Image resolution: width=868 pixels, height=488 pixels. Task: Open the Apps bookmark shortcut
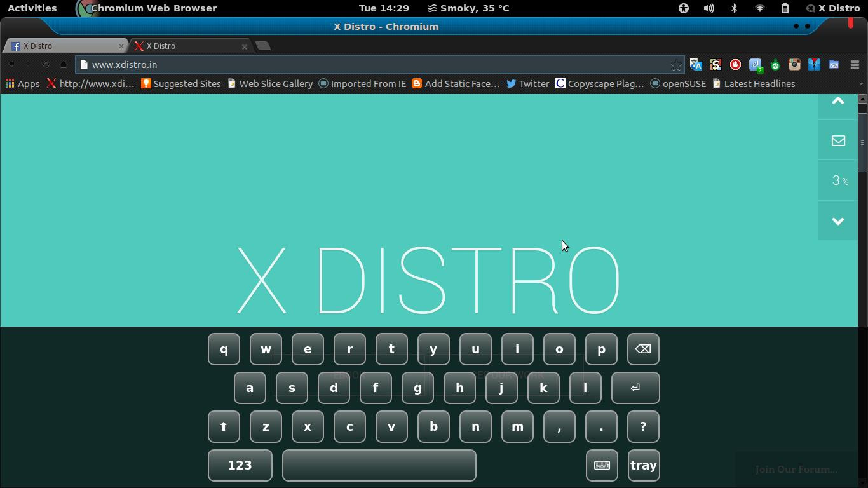pyautogui.click(x=23, y=84)
